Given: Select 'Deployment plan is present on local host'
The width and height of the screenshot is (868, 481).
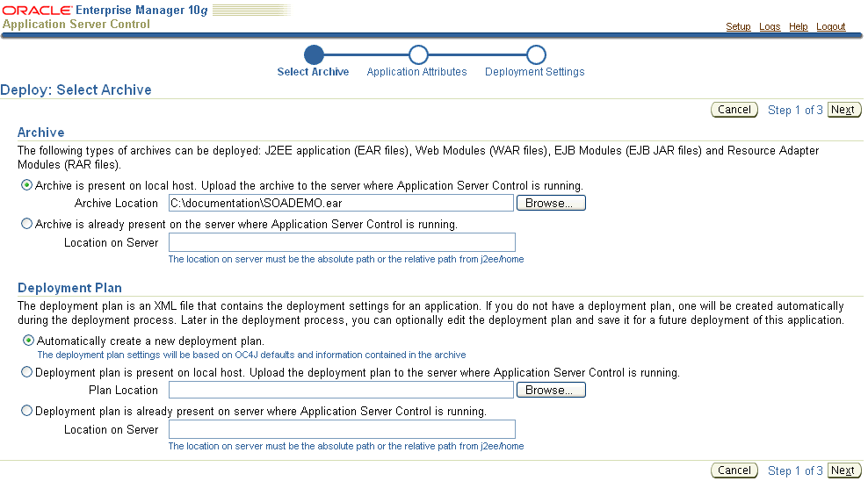Looking at the screenshot, I should (x=26, y=372).
